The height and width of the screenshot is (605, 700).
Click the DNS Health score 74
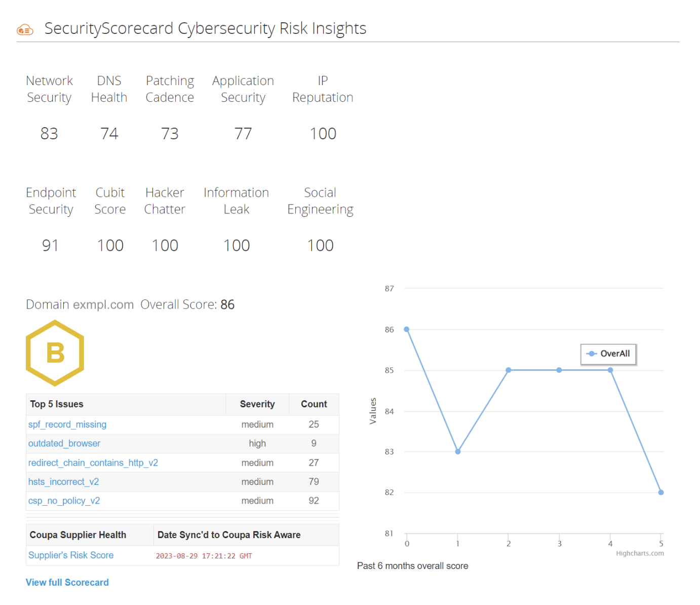109,134
